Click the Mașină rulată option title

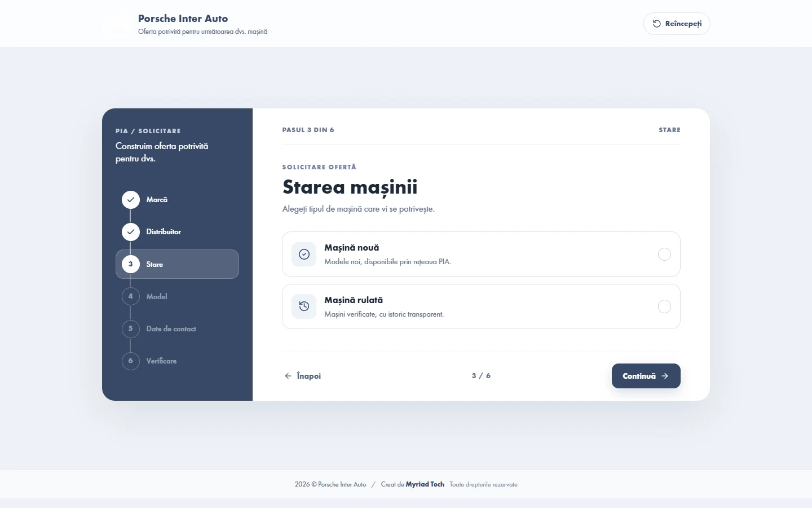[354, 300]
